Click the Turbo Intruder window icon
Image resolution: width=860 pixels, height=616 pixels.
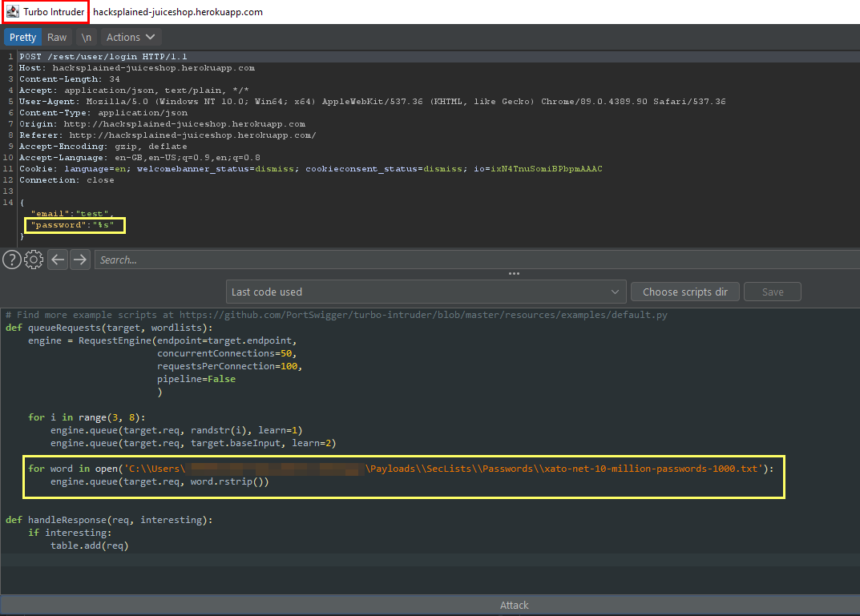click(x=13, y=11)
